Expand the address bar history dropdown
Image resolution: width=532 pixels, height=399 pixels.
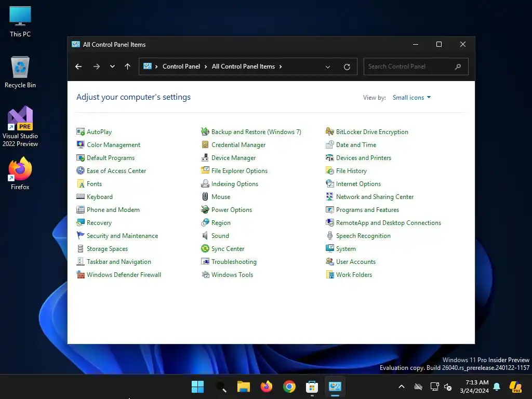pos(328,67)
